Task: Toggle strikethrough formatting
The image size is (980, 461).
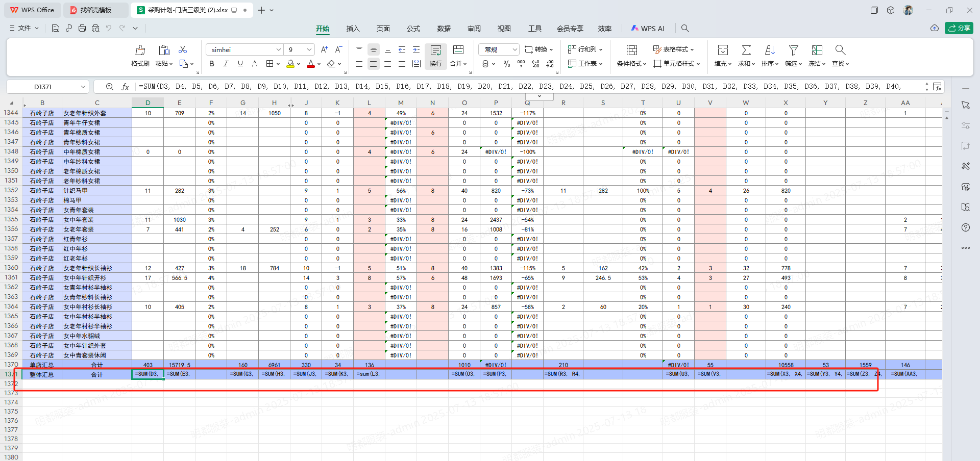Action: [254, 64]
